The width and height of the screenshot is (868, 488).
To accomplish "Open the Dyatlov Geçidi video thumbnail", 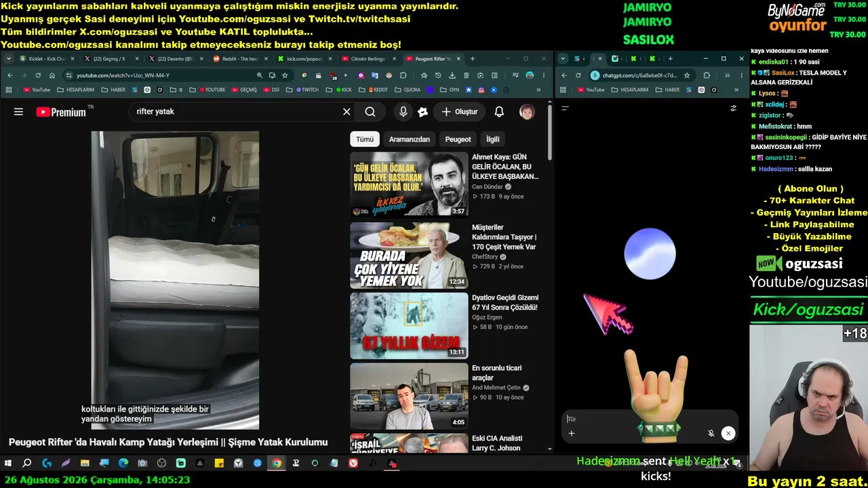I will [x=409, y=326].
